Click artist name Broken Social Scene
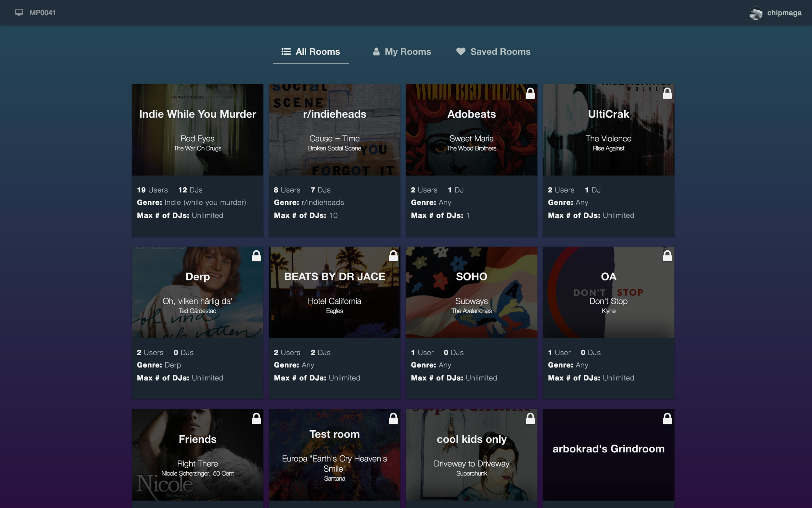The image size is (812, 508). (x=334, y=148)
